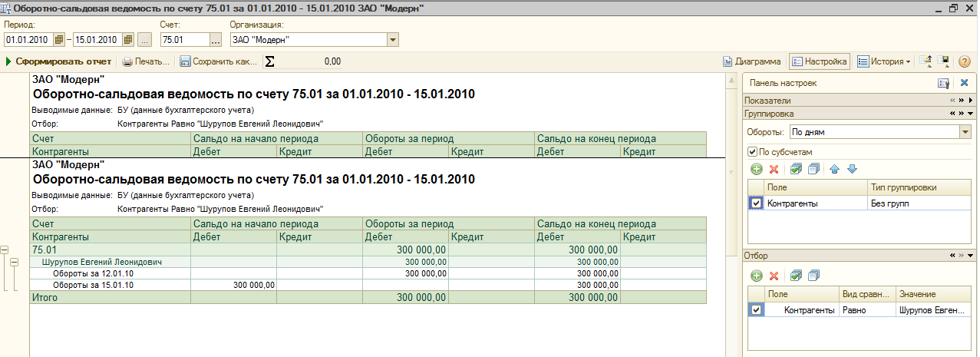Click the Итого totals row label
Image resolution: width=980 pixels, height=357 pixels.
point(43,296)
